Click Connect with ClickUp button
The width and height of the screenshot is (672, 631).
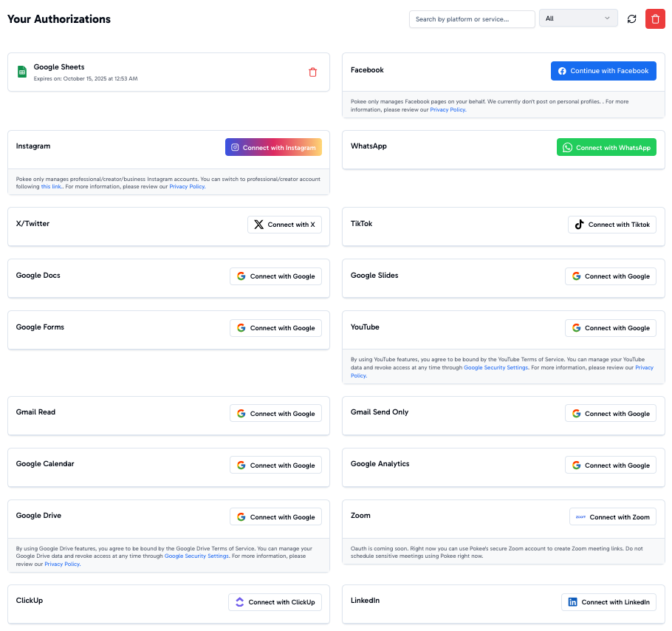pyautogui.click(x=275, y=602)
